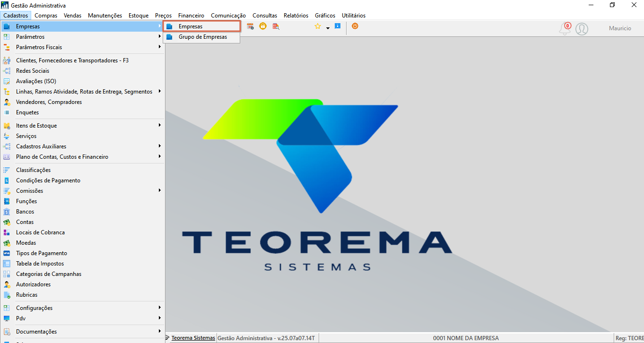This screenshot has width=644, height=343.
Task: Expand the Itens de Estoque submenu arrow
Action: coord(160,125)
